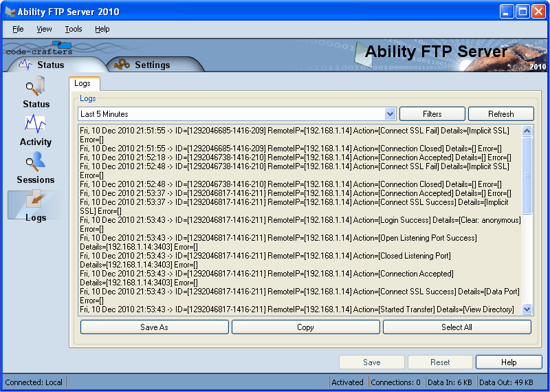Click the Connections: 0 status entry

pos(396,382)
